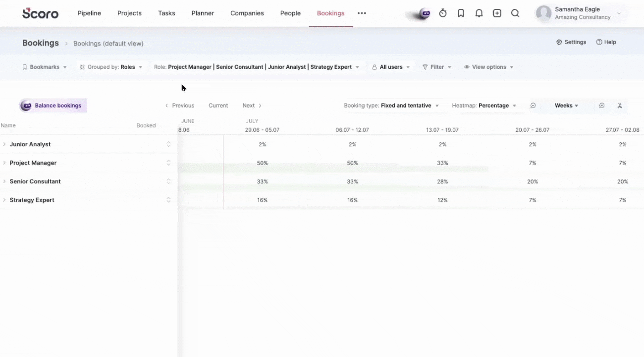Open notifications bell icon
This screenshot has width=644, height=357.
479,13
